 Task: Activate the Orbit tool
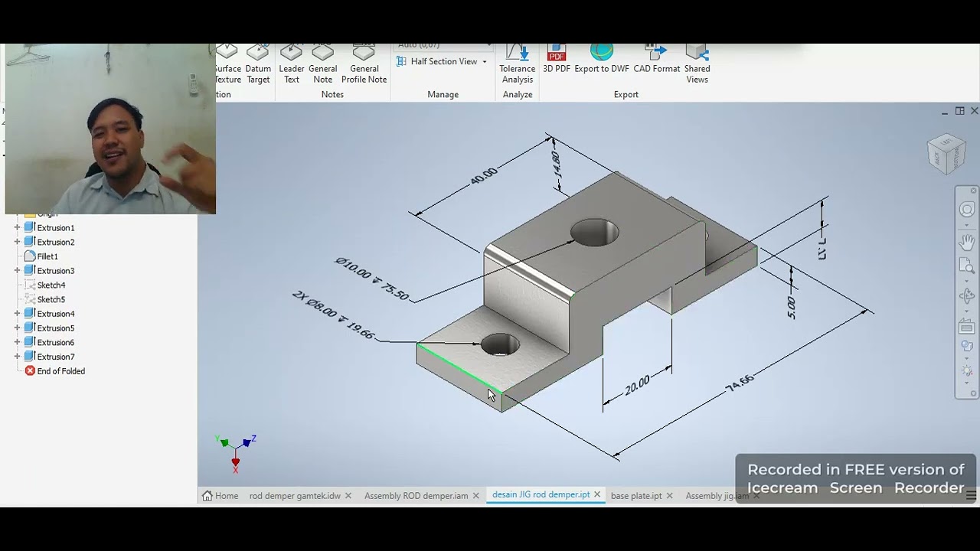point(967,296)
